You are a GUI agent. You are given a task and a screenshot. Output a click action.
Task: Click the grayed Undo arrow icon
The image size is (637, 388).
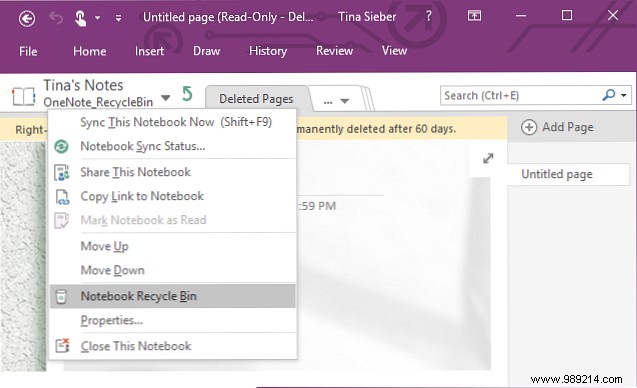click(56, 18)
